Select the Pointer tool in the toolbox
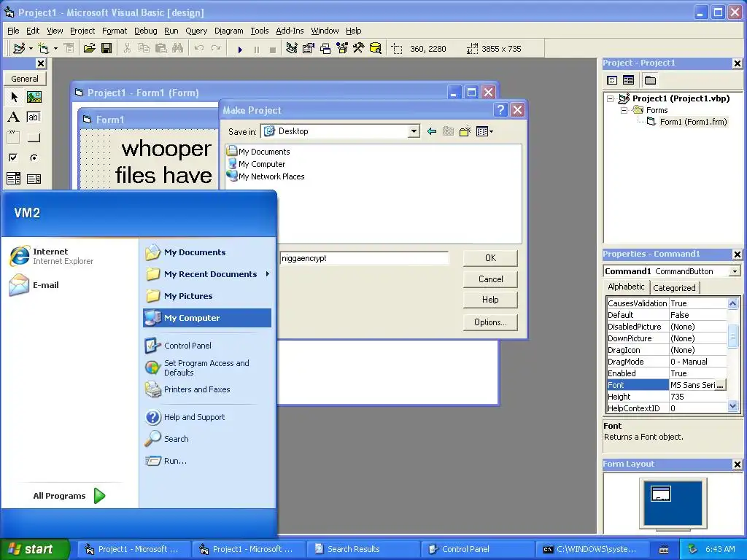The height and width of the screenshot is (560, 747). point(14,97)
